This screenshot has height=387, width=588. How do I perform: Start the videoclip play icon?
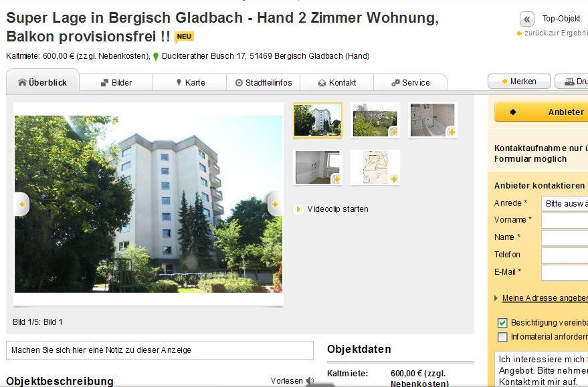(298, 209)
